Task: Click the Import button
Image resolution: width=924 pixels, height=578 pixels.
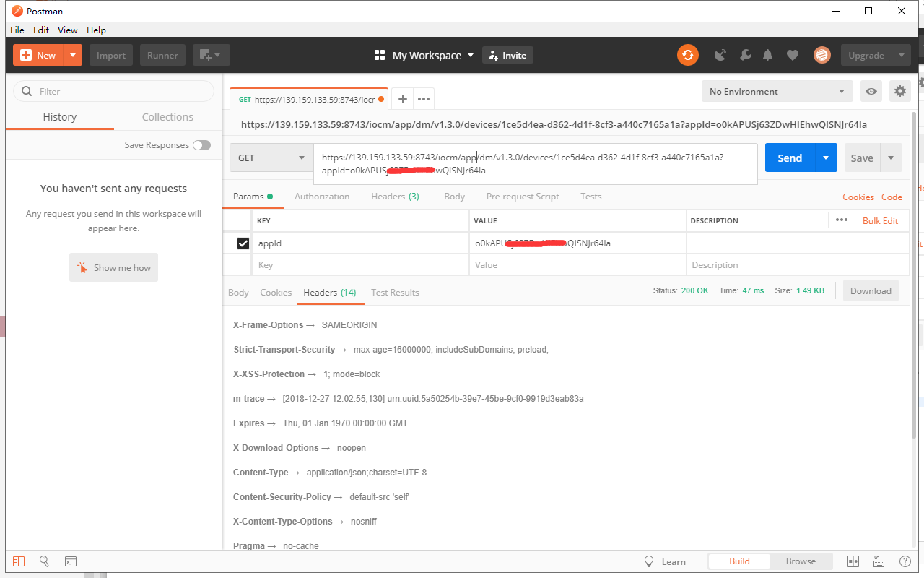Action: [x=111, y=55]
